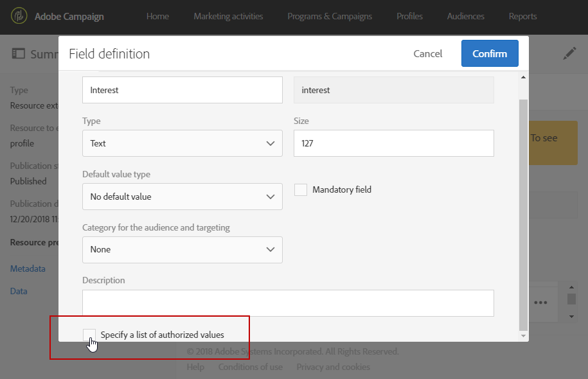Open the Metadata link in sidebar
The height and width of the screenshot is (379, 588).
[28, 269]
